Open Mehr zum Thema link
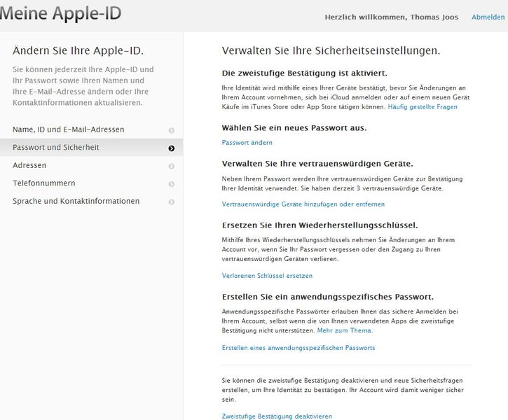This screenshot has width=508, height=420. tap(345, 330)
